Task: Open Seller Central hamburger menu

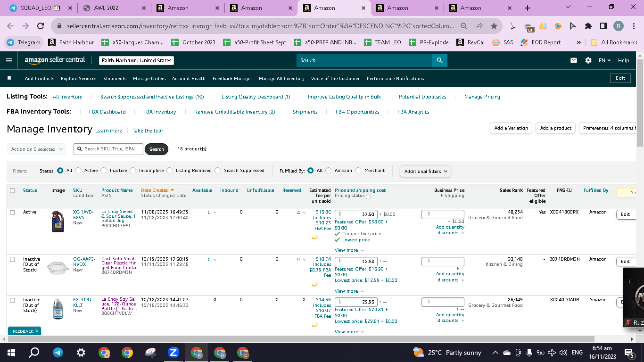Action: point(8,60)
